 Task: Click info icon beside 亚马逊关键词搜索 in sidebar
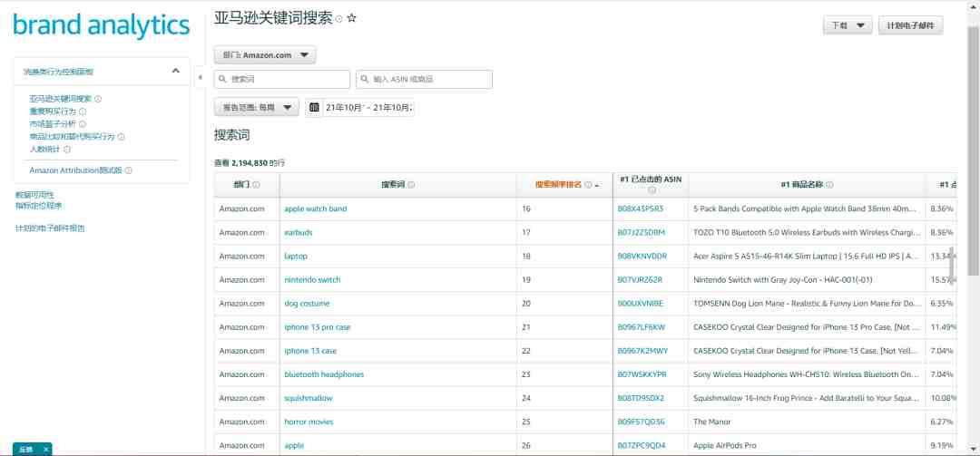coord(98,99)
